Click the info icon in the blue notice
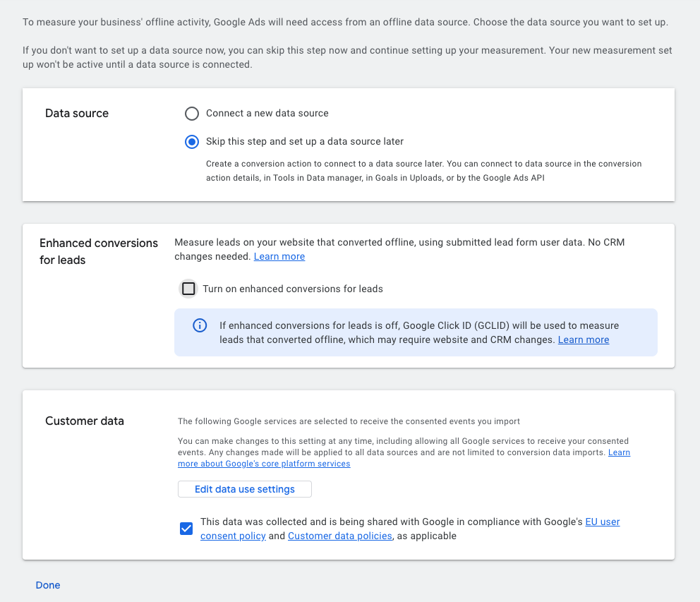The height and width of the screenshot is (602, 700). 200,325
